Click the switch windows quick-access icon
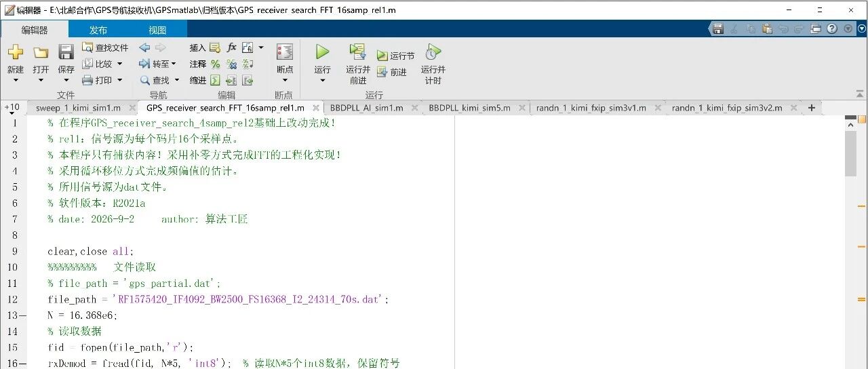The height and width of the screenshot is (369, 868). pos(816,28)
